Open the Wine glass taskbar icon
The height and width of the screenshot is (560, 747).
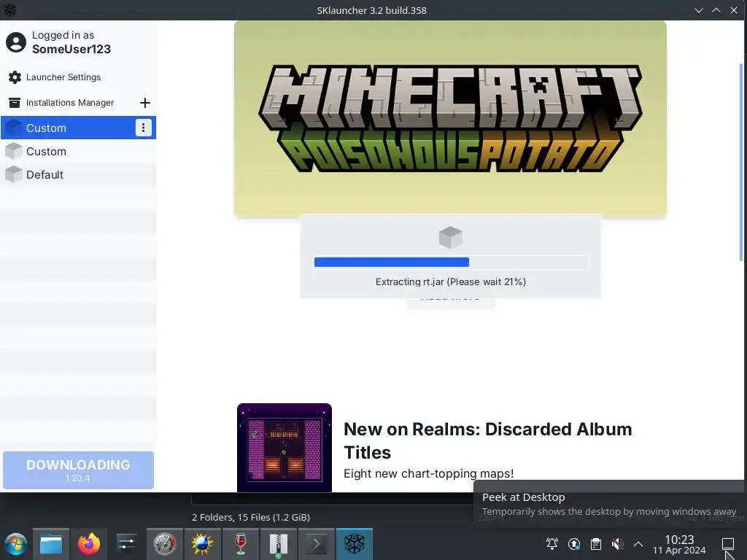click(x=241, y=544)
